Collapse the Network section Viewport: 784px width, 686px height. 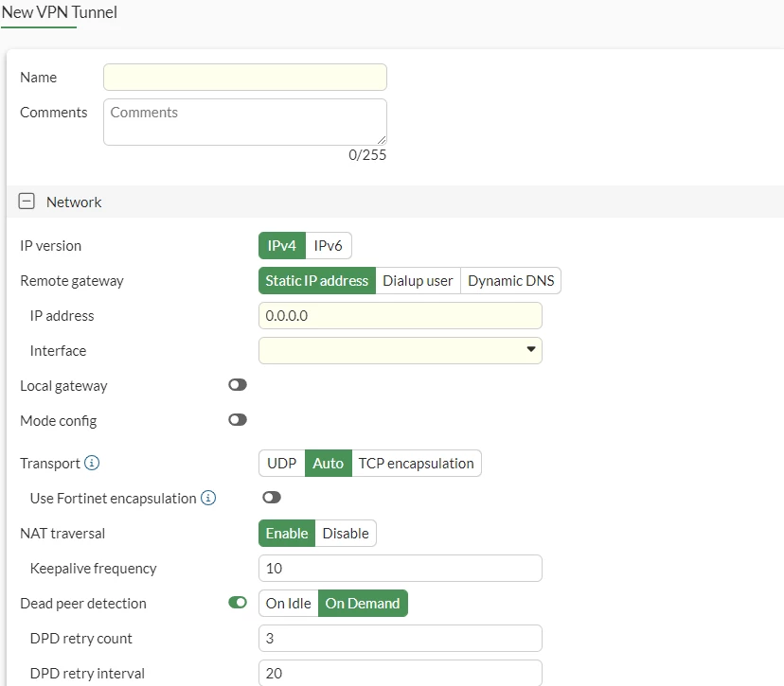click(x=27, y=202)
